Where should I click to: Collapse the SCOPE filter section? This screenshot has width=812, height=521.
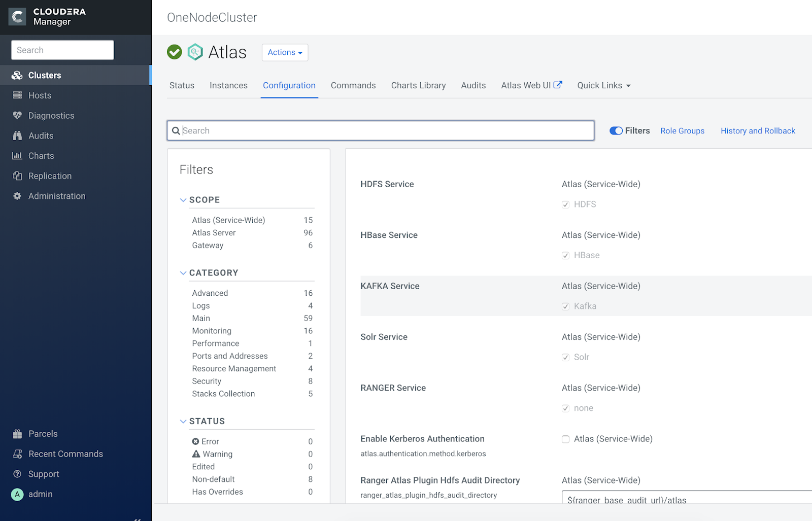(x=183, y=200)
